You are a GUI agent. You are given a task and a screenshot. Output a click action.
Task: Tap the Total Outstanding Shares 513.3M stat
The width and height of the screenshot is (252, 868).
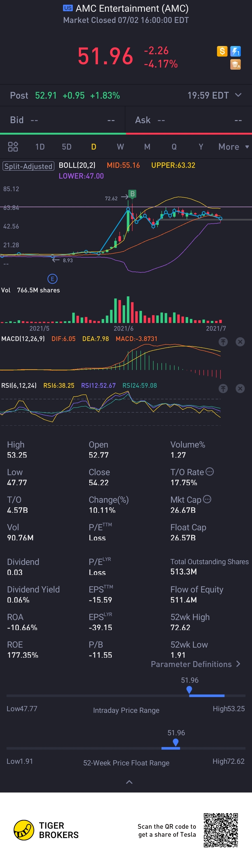click(x=210, y=567)
